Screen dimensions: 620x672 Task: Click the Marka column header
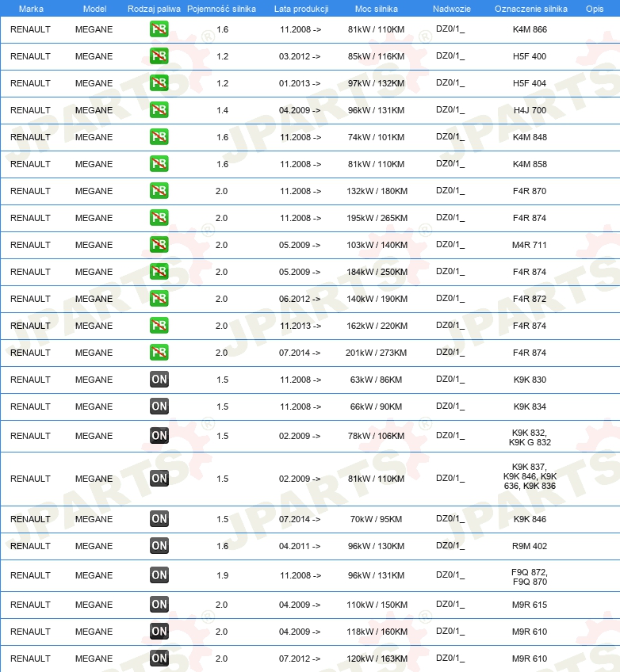click(31, 9)
